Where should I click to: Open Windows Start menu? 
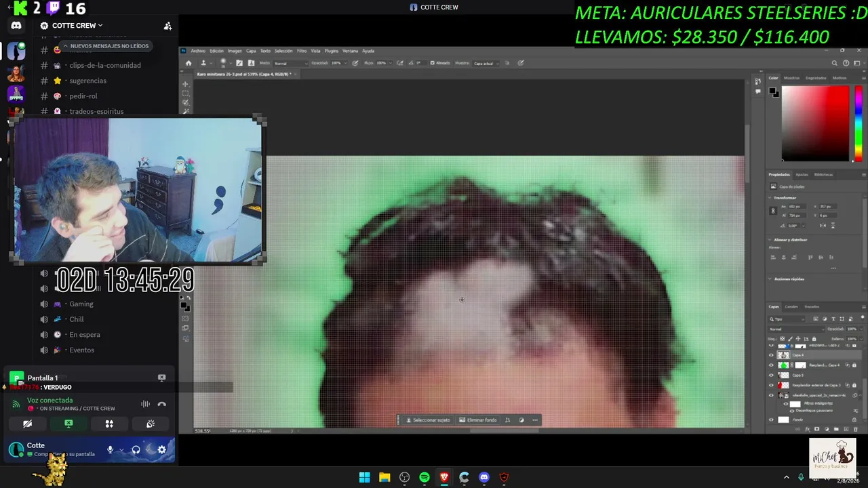click(364, 477)
